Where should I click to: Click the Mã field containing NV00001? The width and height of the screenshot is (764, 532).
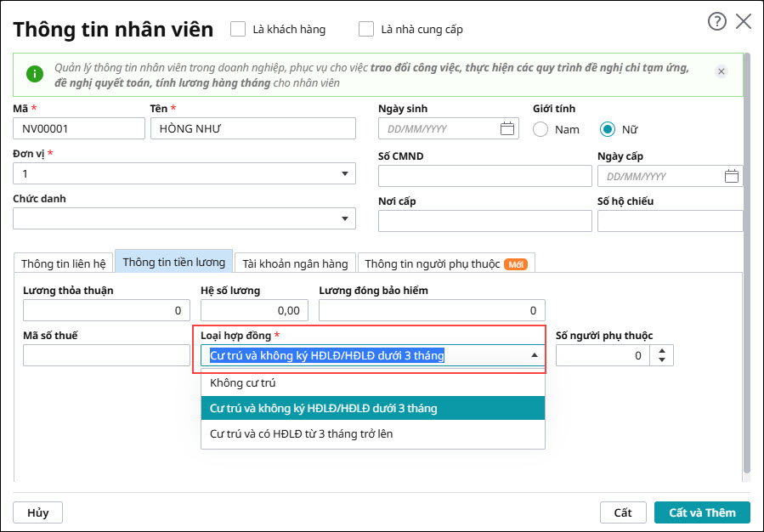click(79, 128)
